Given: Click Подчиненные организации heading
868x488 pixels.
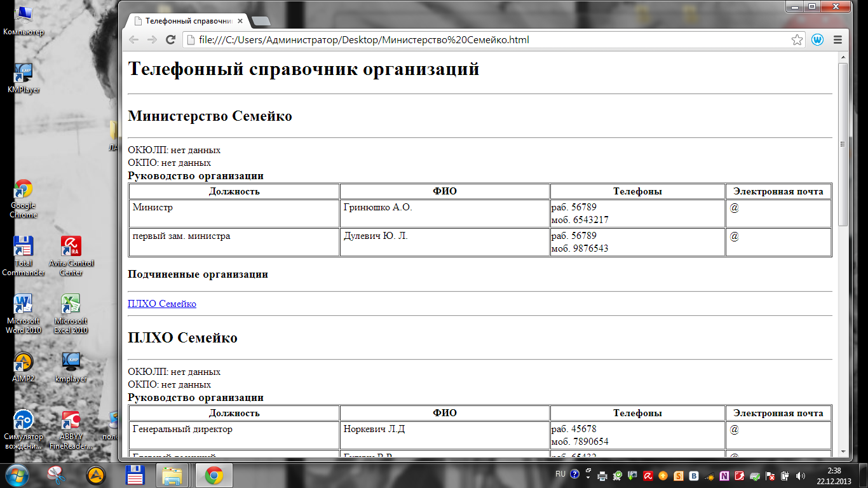Looking at the screenshot, I should 198,274.
